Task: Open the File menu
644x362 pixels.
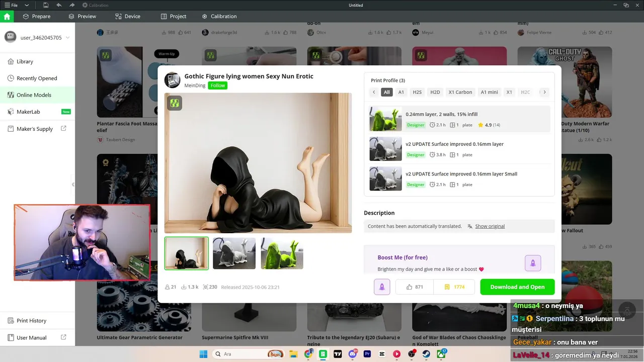Action: click(x=11, y=5)
